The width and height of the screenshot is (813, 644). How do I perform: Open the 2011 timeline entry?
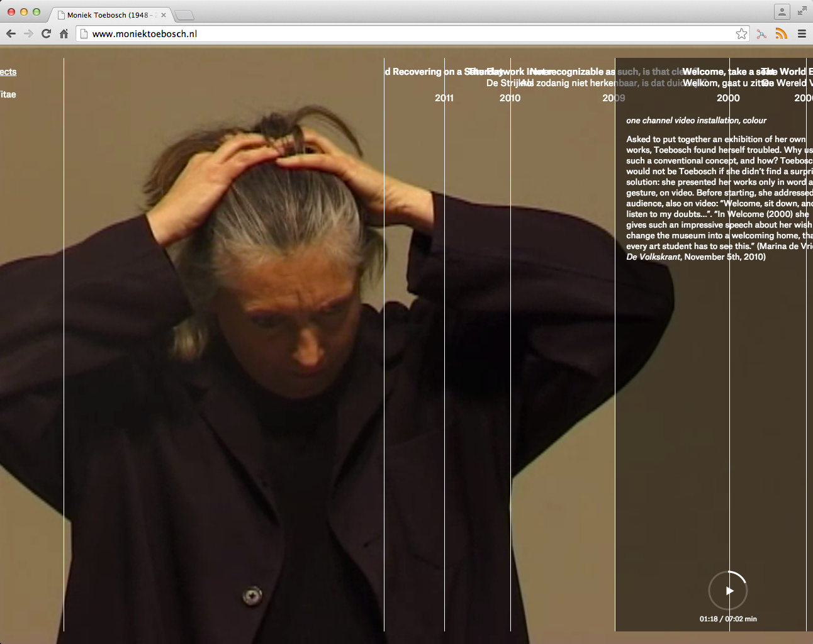(444, 98)
